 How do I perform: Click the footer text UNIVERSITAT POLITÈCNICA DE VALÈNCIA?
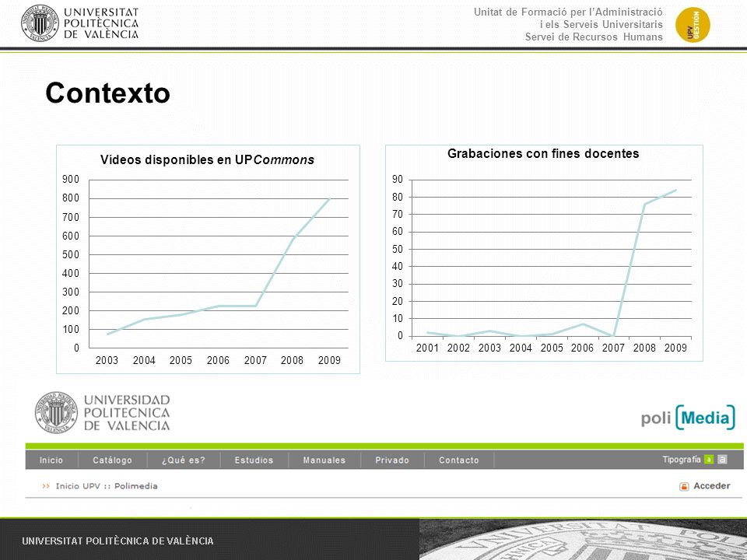pos(117,541)
